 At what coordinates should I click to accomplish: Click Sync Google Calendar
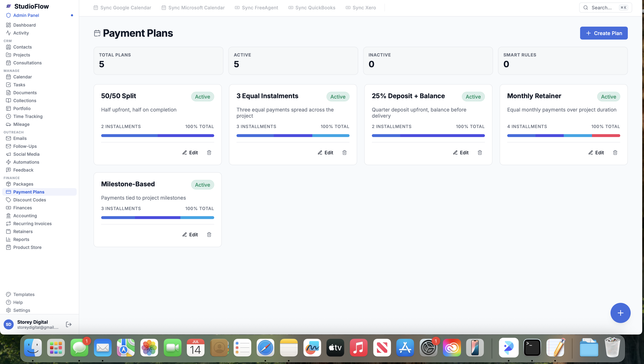click(x=122, y=8)
